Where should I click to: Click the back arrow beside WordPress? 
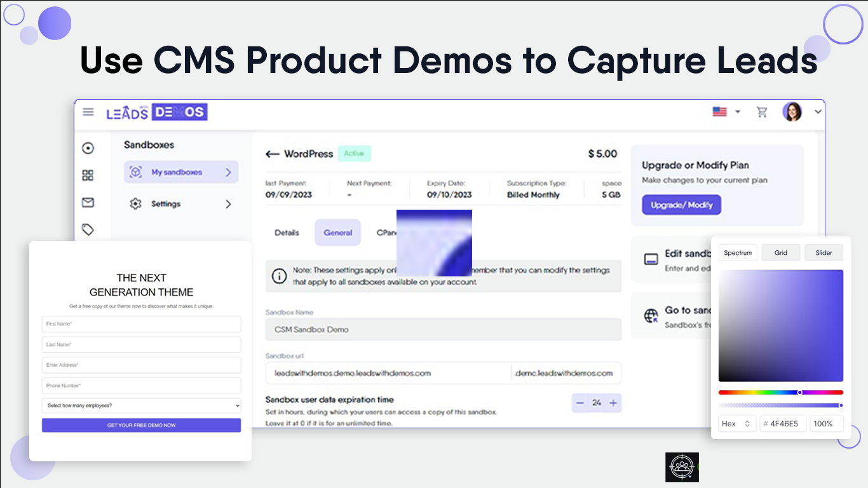[273, 154]
